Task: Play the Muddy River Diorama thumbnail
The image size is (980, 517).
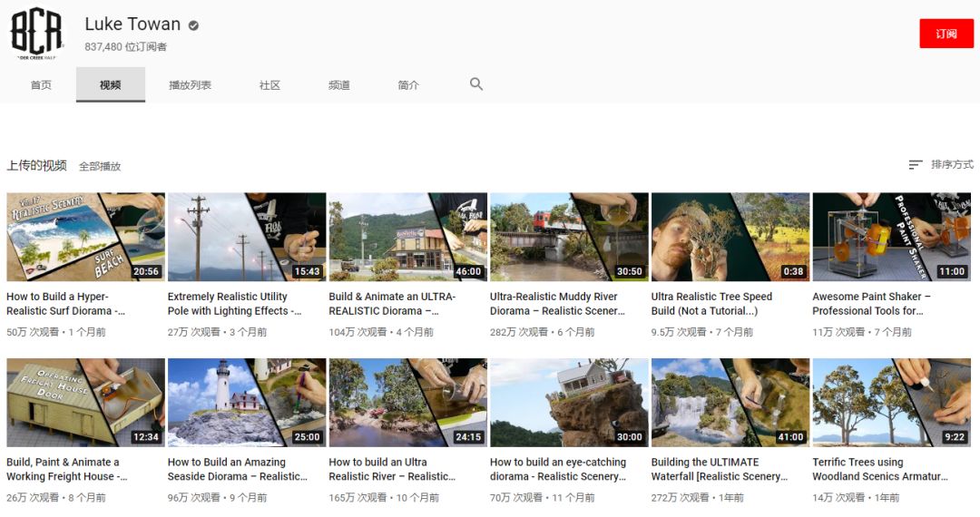Action: coord(569,237)
